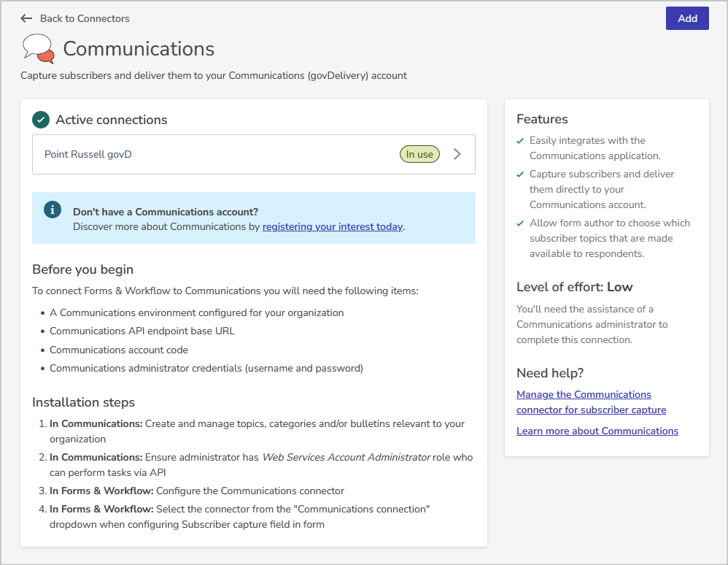This screenshot has width=728, height=565.
Task: Open Manage the Communications connector for subscriber capture link
Action: click(591, 402)
